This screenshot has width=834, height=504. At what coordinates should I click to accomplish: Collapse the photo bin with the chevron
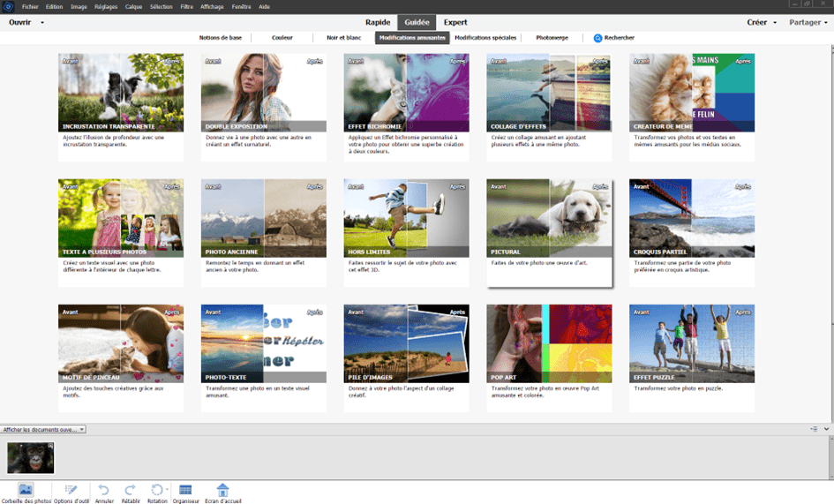pyautogui.click(x=826, y=428)
